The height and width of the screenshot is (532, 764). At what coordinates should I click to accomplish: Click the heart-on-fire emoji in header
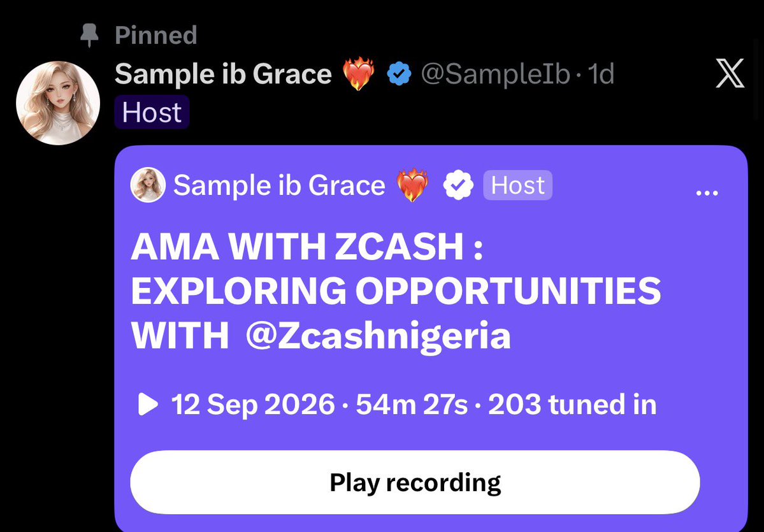coord(359,74)
